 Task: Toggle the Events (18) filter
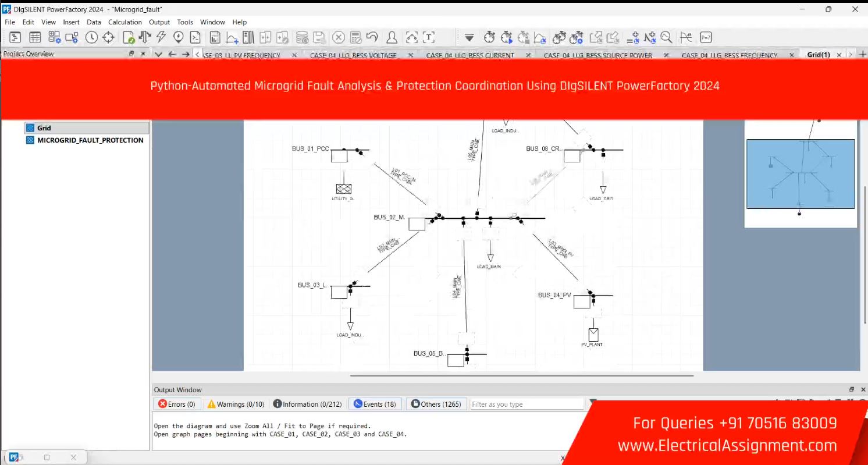click(x=375, y=404)
